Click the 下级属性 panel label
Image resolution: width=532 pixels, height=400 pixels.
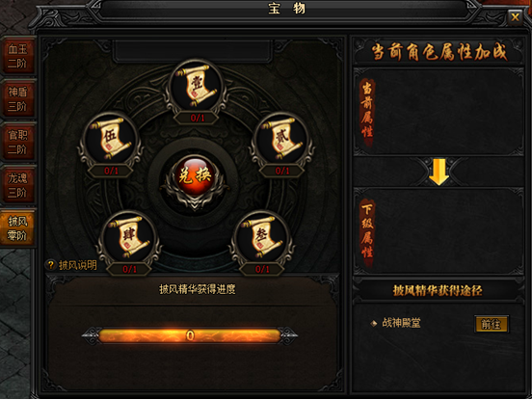[367, 230]
